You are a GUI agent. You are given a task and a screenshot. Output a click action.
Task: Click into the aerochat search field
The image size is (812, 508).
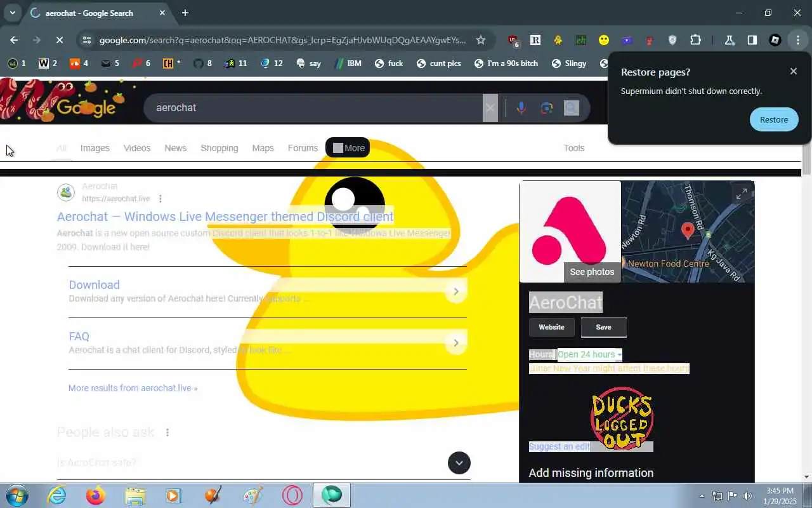tap(314, 108)
